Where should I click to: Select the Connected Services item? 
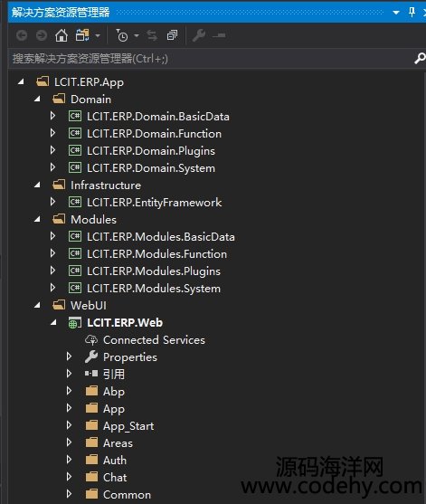pyautogui.click(x=154, y=340)
